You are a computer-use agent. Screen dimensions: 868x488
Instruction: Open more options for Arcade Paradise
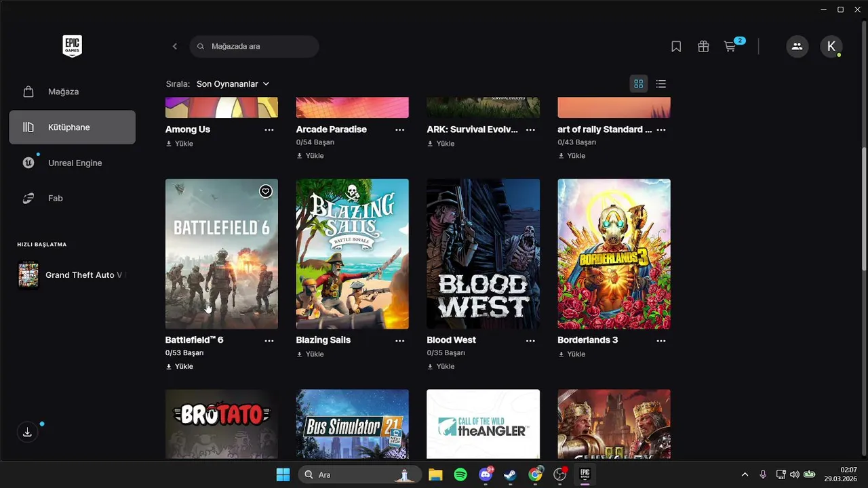coord(400,129)
